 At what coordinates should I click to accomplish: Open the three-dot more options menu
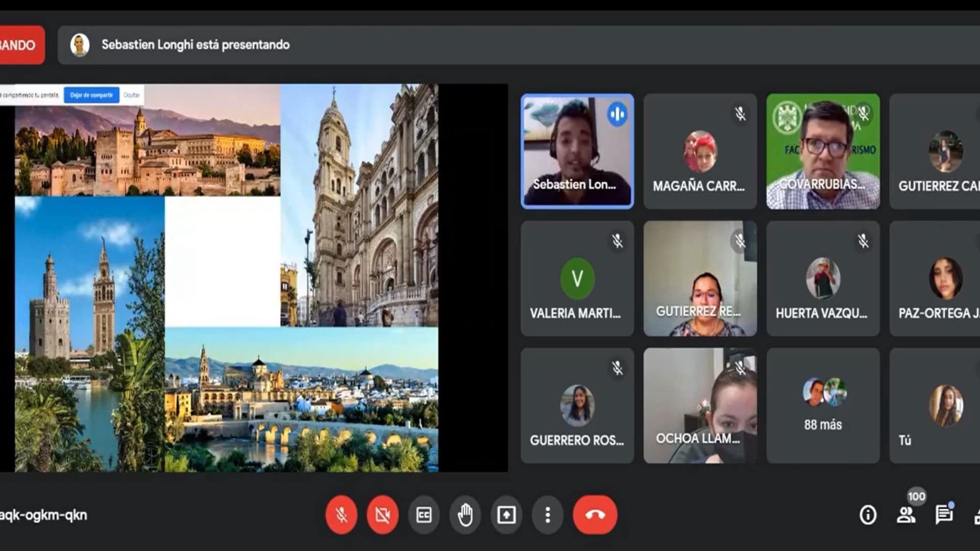[x=548, y=515]
